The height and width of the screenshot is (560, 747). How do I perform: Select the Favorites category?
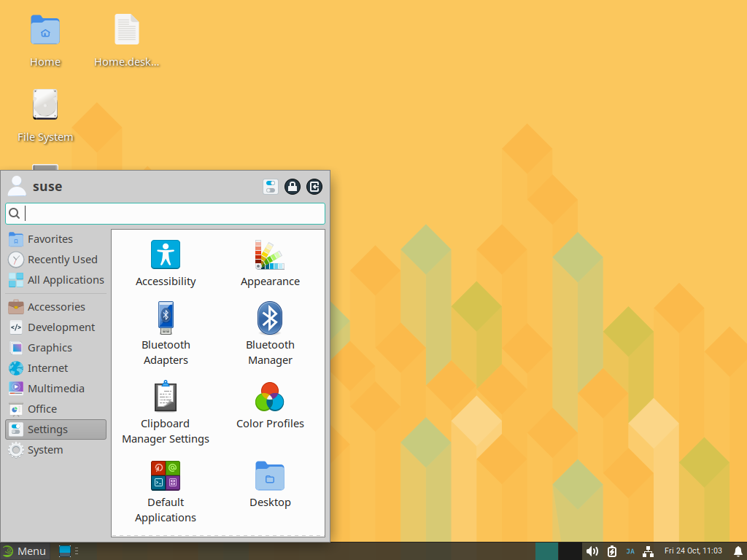point(50,239)
